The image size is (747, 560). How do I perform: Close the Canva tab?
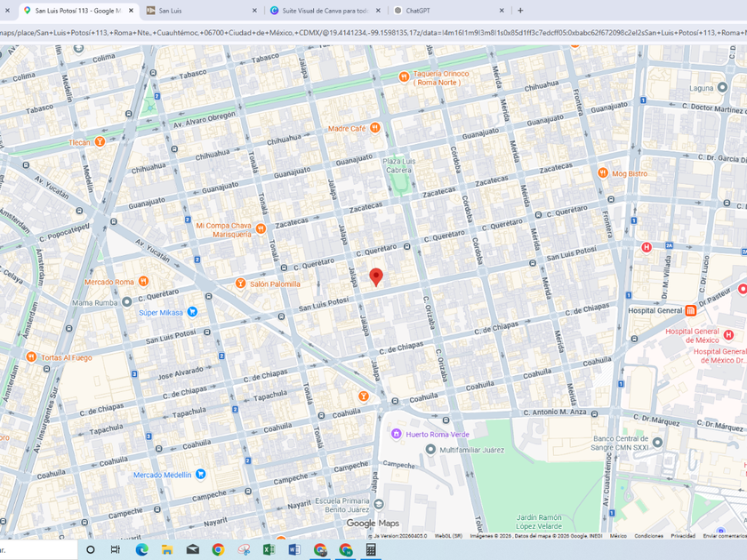click(378, 11)
